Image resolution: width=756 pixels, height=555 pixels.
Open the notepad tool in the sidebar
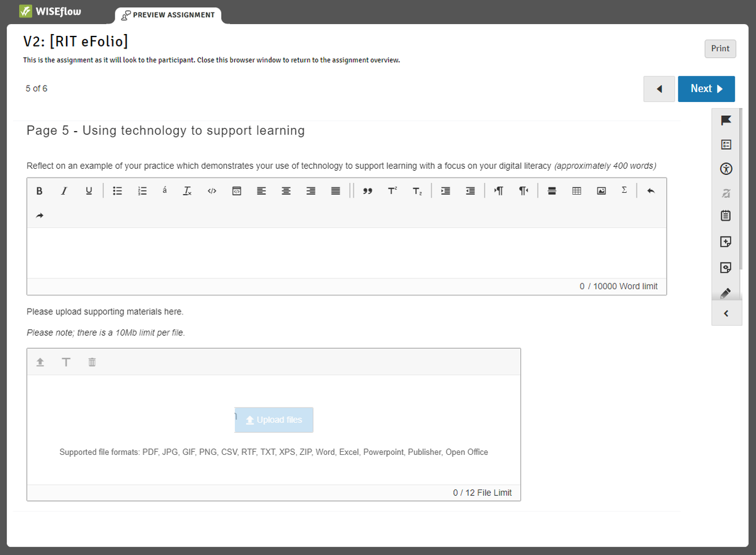pyautogui.click(x=726, y=216)
